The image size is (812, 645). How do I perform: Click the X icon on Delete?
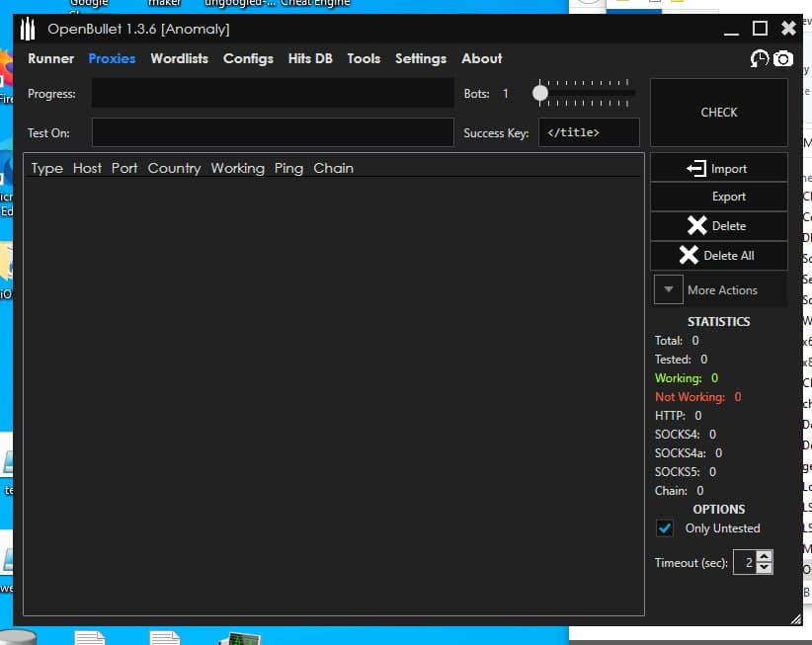[697, 226]
